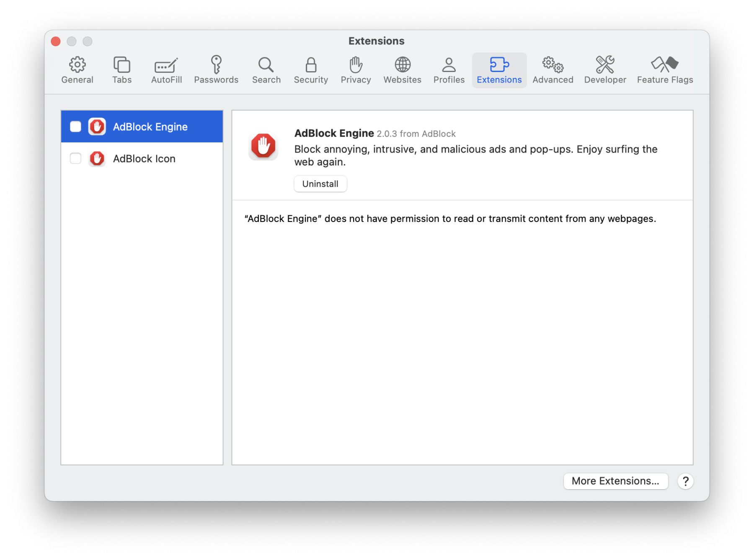Open Tabs settings
Screen dimensions: 754x560
click(121, 70)
